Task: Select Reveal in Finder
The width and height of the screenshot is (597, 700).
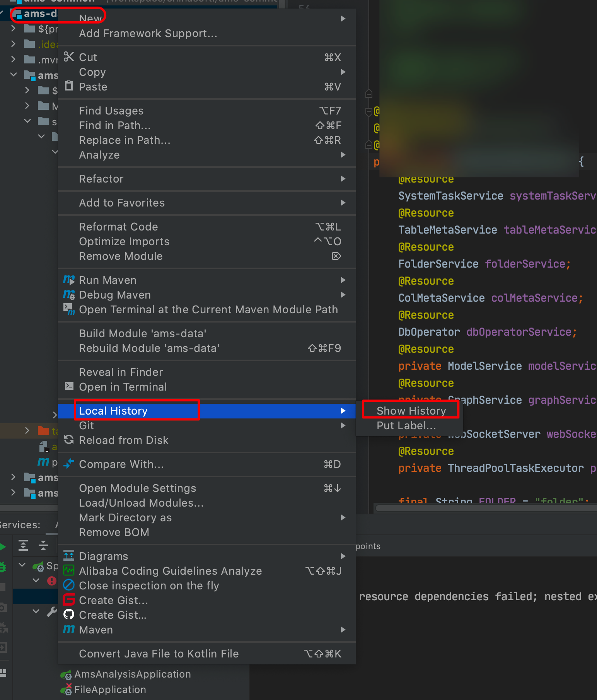Action: [207, 372]
